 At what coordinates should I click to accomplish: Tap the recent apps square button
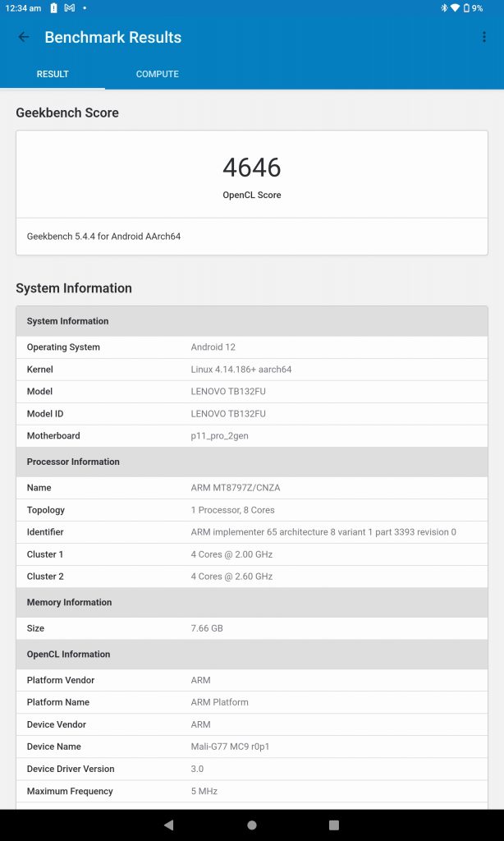pyautogui.click(x=334, y=825)
